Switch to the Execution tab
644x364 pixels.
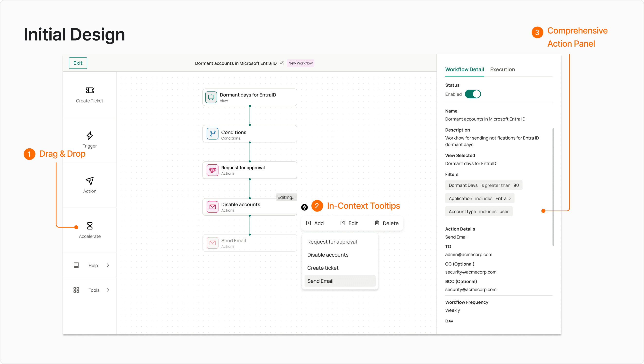tap(502, 69)
